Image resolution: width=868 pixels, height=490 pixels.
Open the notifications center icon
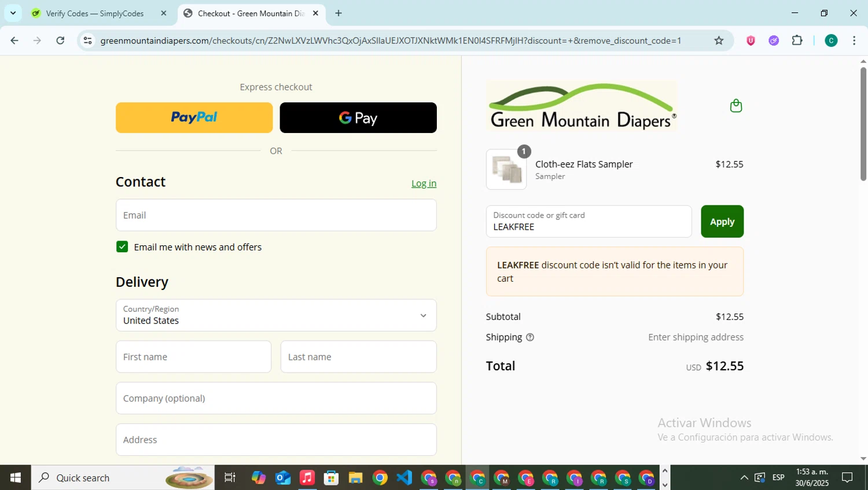point(847,478)
